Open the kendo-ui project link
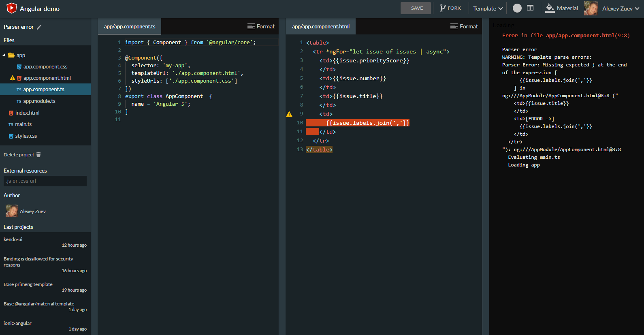Image resolution: width=644 pixels, height=335 pixels. [x=13, y=239]
